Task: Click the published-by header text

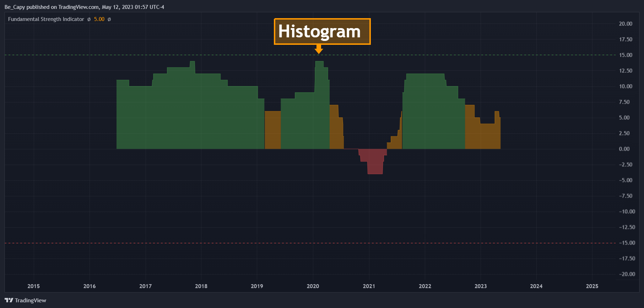Action: point(84,7)
